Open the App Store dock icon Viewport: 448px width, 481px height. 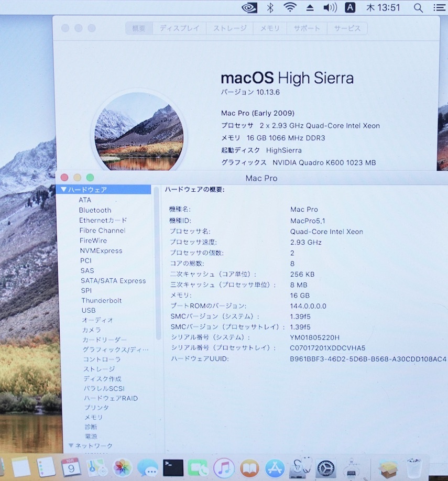point(275,468)
